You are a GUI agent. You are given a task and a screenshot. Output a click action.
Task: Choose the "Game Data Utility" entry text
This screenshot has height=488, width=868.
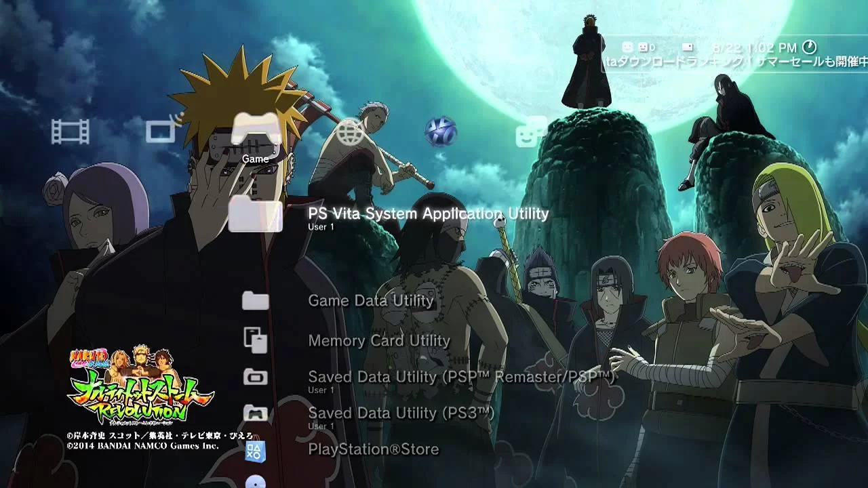371,300
